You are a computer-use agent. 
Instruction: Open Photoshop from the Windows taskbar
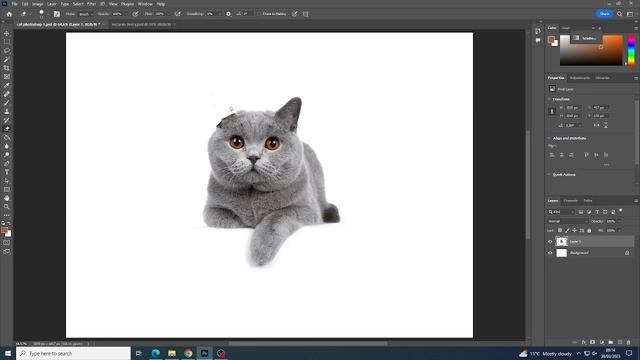click(204, 353)
